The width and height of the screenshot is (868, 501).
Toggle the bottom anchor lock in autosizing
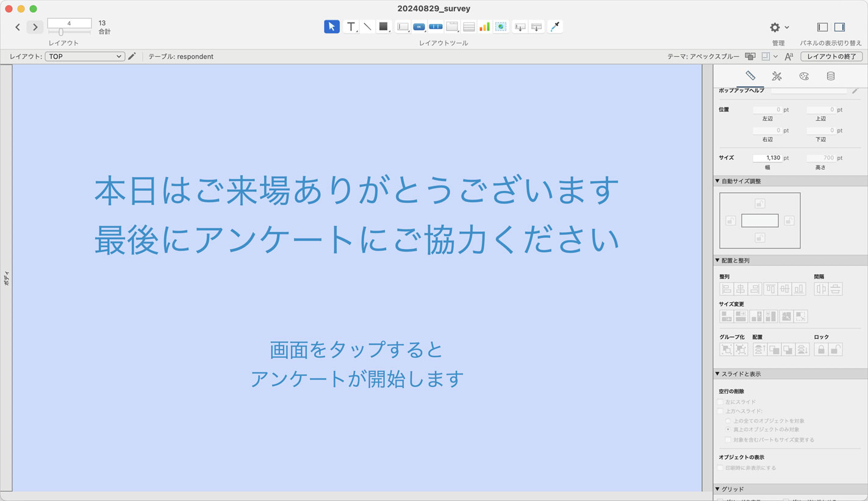click(759, 237)
